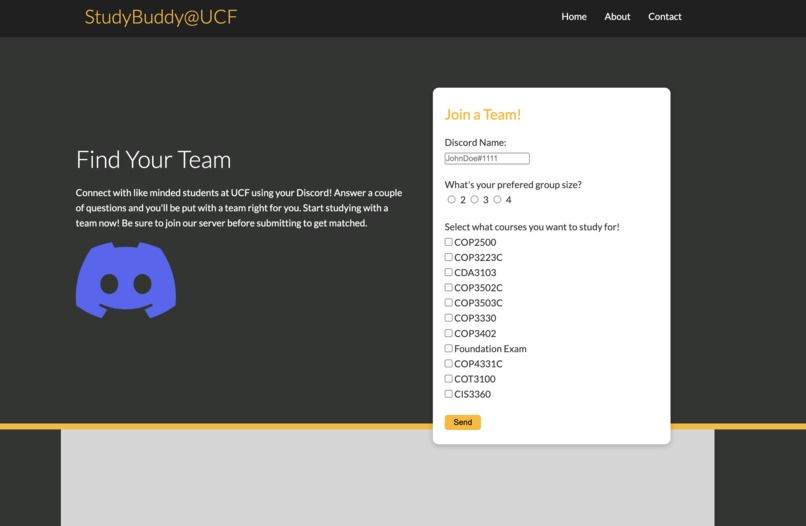Select the CIS3360 course checkbox

pyautogui.click(x=448, y=394)
